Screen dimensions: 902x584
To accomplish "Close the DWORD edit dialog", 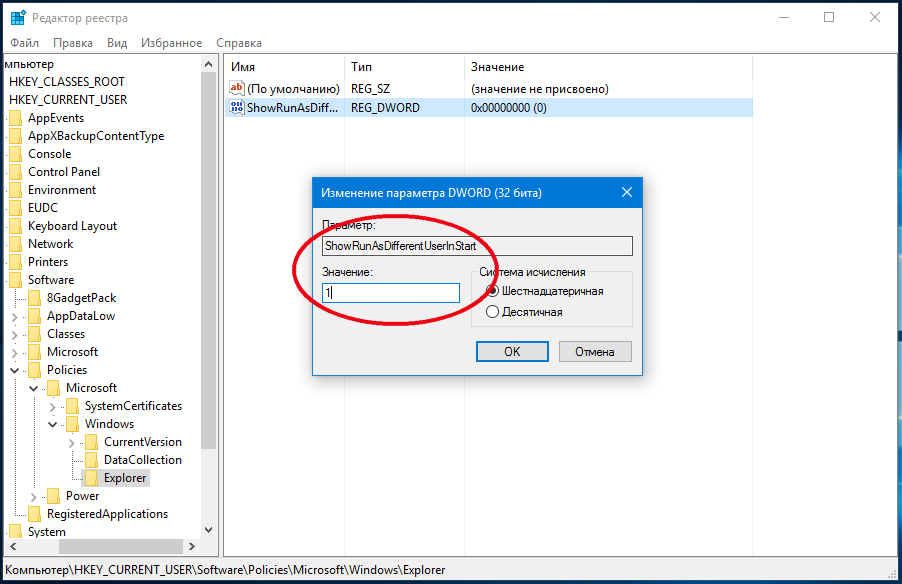I will pos(627,192).
